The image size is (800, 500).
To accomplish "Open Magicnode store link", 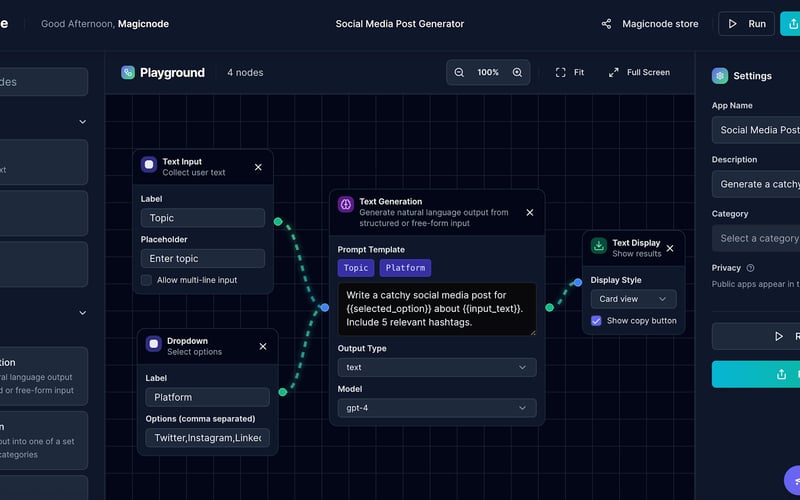I will [660, 24].
